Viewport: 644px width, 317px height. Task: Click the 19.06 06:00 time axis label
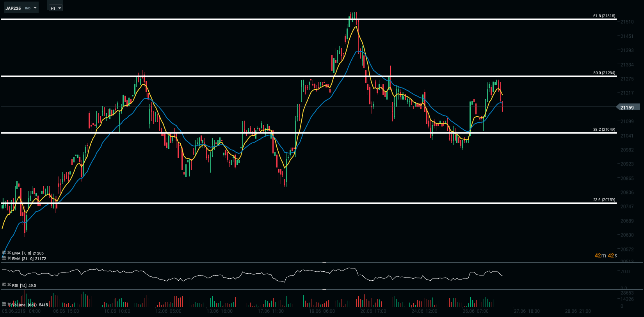point(322,312)
